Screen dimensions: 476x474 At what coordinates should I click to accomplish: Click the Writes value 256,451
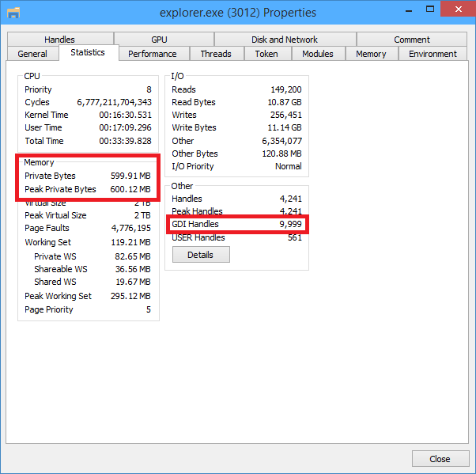(x=286, y=116)
